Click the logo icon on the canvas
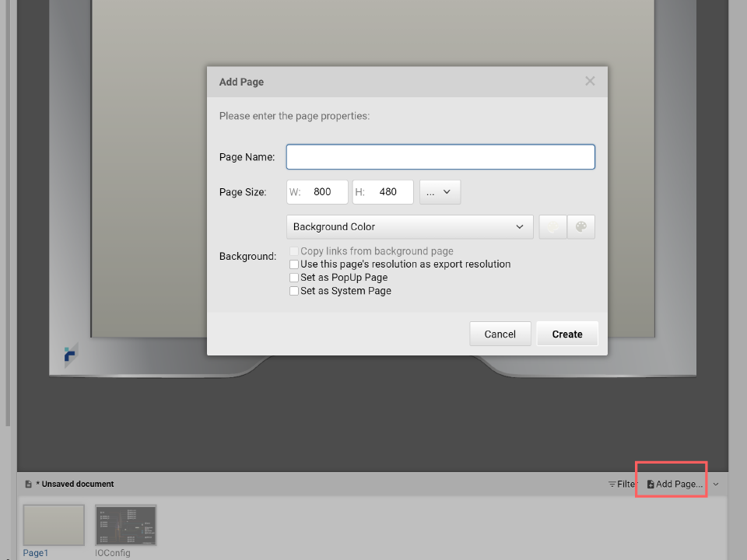Image resolution: width=747 pixels, height=560 pixels. click(71, 355)
